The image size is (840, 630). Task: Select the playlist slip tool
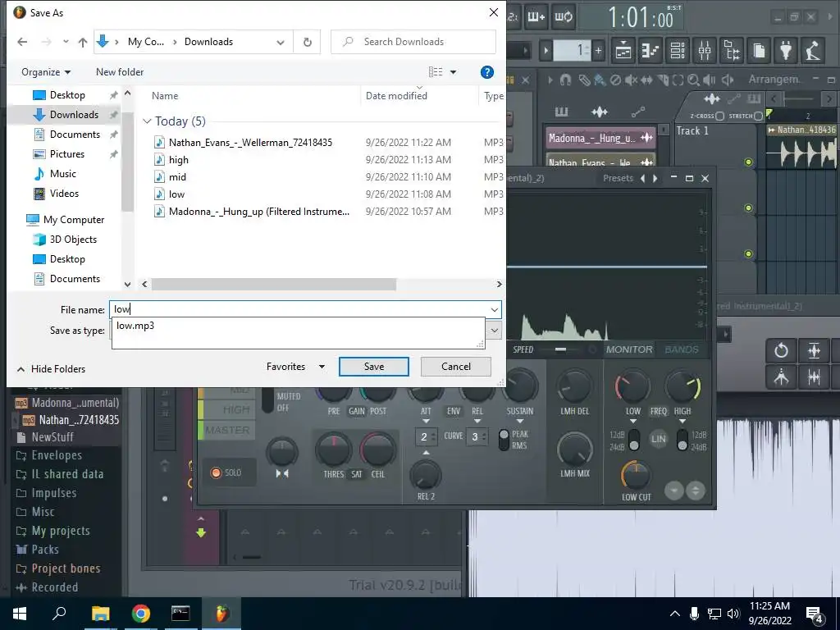click(647, 80)
